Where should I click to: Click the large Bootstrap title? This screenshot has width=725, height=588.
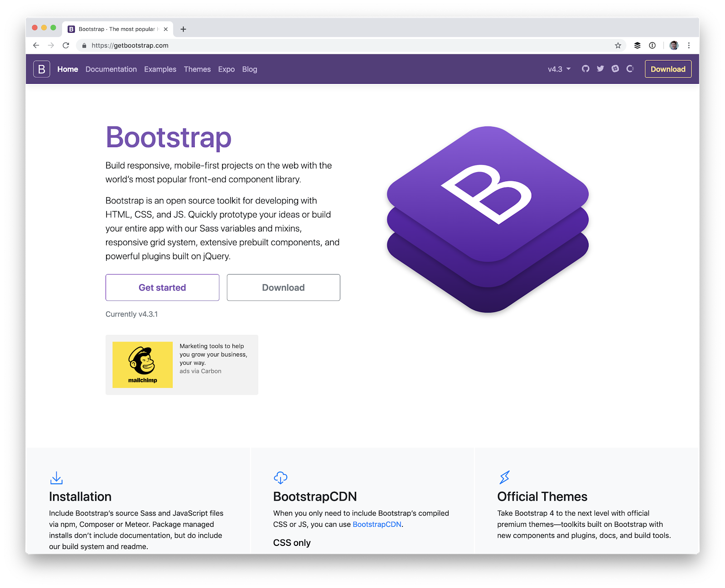pyautogui.click(x=169, y=137)
